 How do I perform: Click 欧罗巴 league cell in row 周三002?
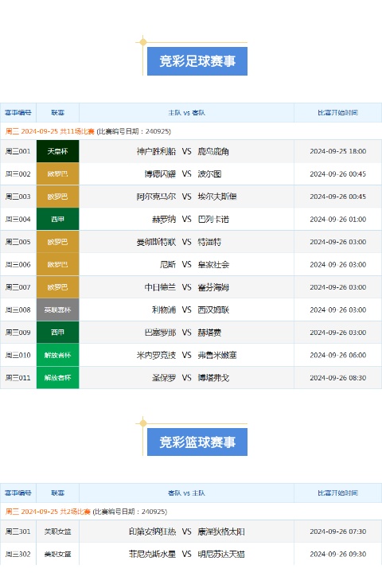click(x=58, y=174)
